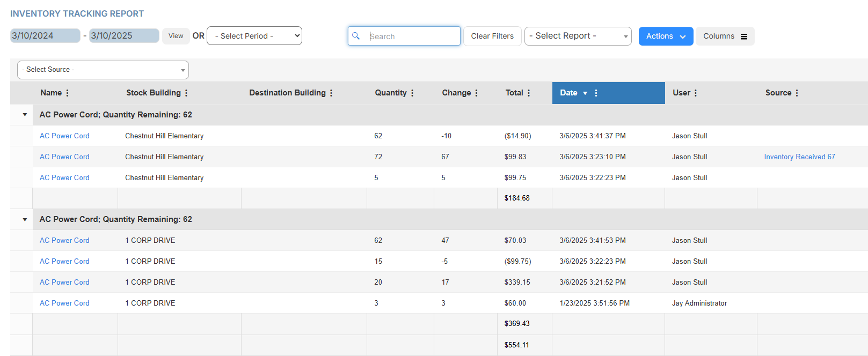Sort by the Total column header
The width and height of the screenshot is (868, 356).
(514, 93)
